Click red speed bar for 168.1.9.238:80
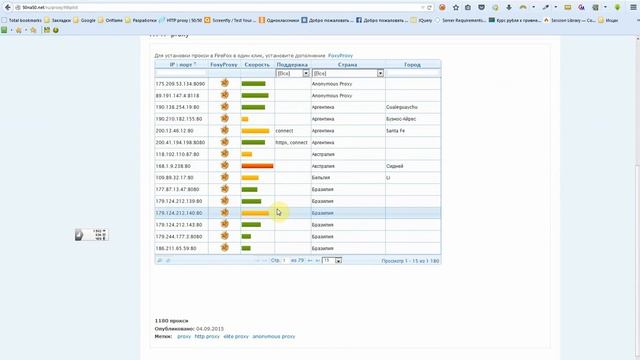Screen dimensions: 640x360 pos(257,166)
